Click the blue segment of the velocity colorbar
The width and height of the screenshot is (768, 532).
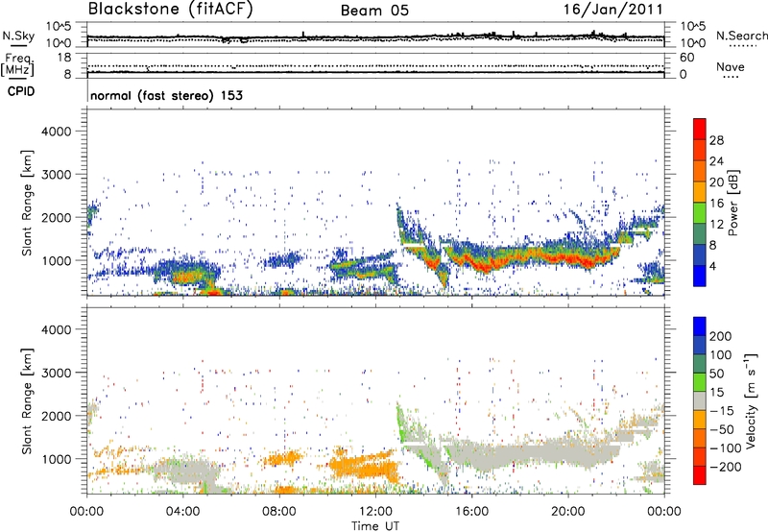[x=700, y=326]
